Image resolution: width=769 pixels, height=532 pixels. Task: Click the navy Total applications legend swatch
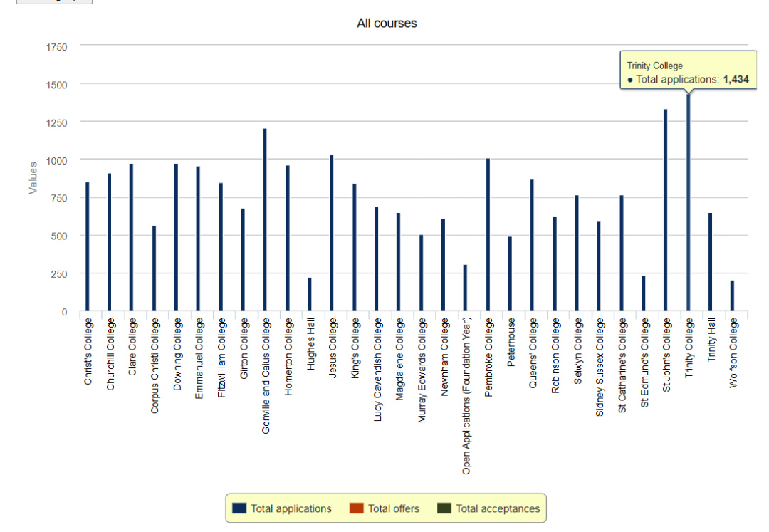tap(239, 508)
